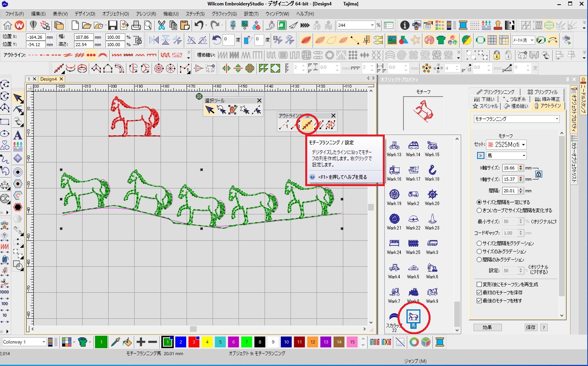
Task: Uncheck 最初のモチーフを保存 checkbox
Action: [x=479, y=292]
